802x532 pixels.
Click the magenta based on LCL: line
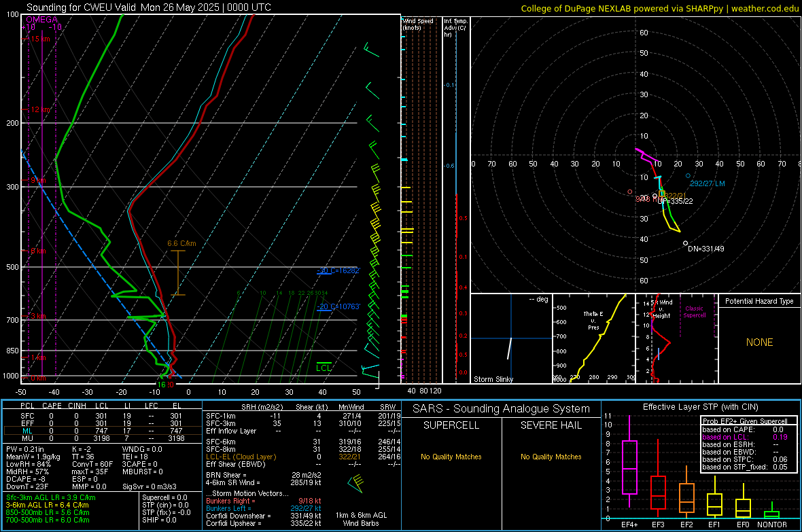745,437
